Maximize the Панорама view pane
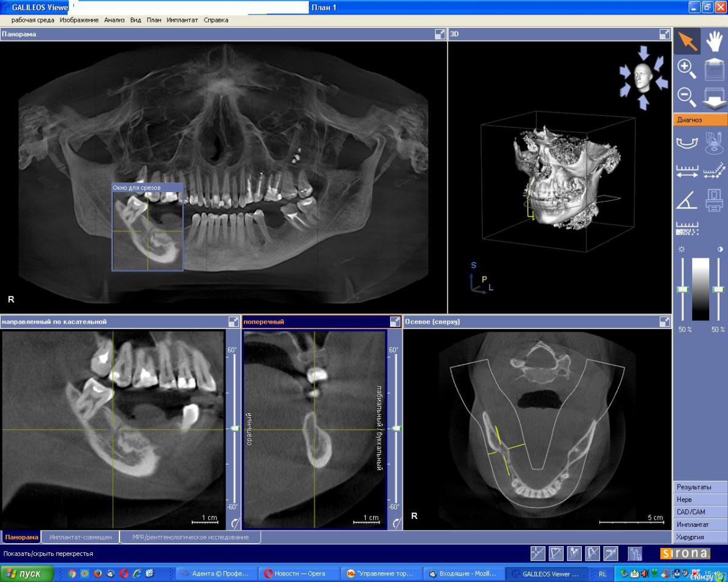Screen dimensions: 728x582 [440, 35]
